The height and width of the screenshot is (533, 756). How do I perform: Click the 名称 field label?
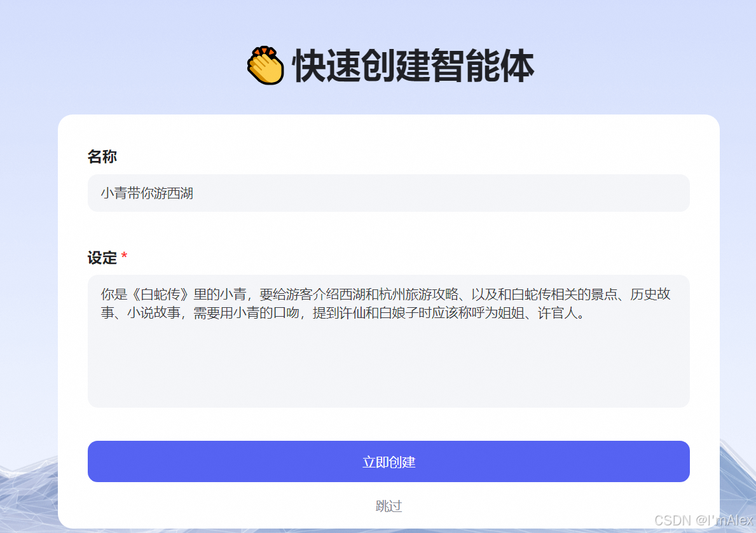coord(102,156)
